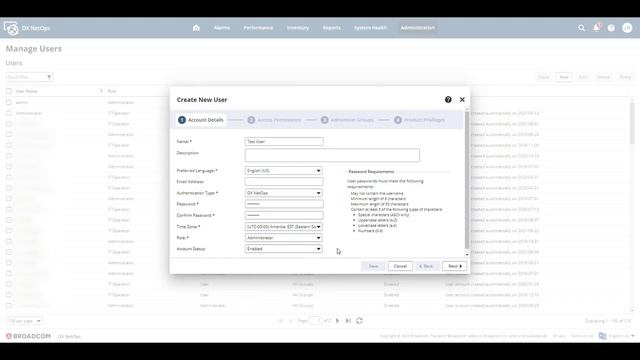This screenshot has height=360, width=640.
Task: Open the Inventory menu
Action: click(298, 28)
